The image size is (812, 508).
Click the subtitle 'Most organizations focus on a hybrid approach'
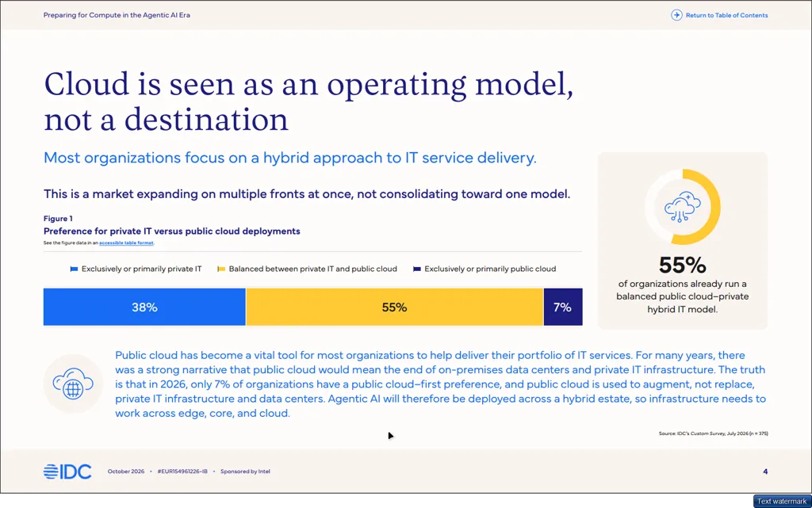coord(290,158)
